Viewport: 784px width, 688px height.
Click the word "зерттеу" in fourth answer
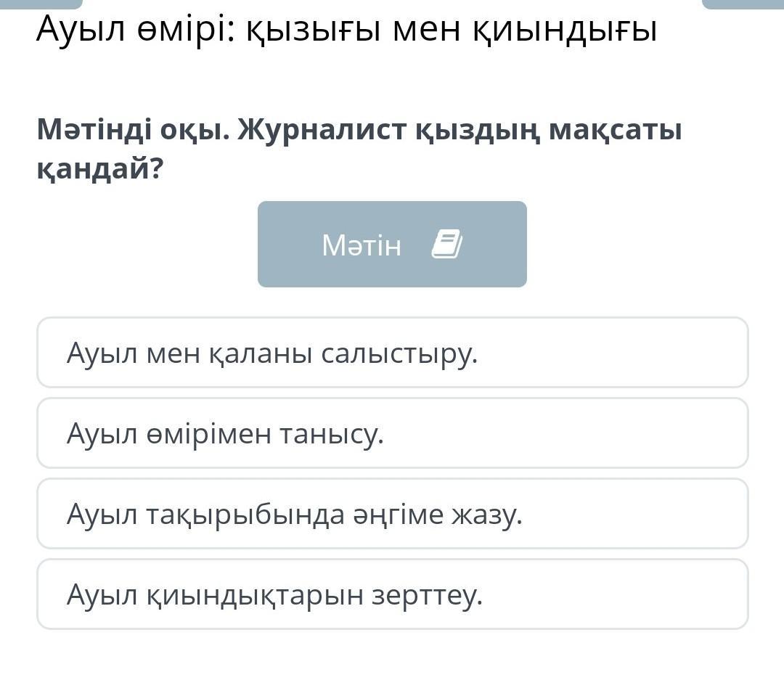[426, 595]
